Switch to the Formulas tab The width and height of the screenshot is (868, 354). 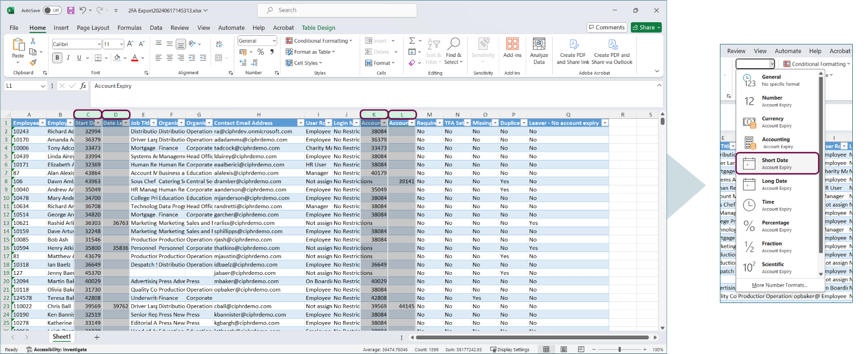[x=130, y=28]
